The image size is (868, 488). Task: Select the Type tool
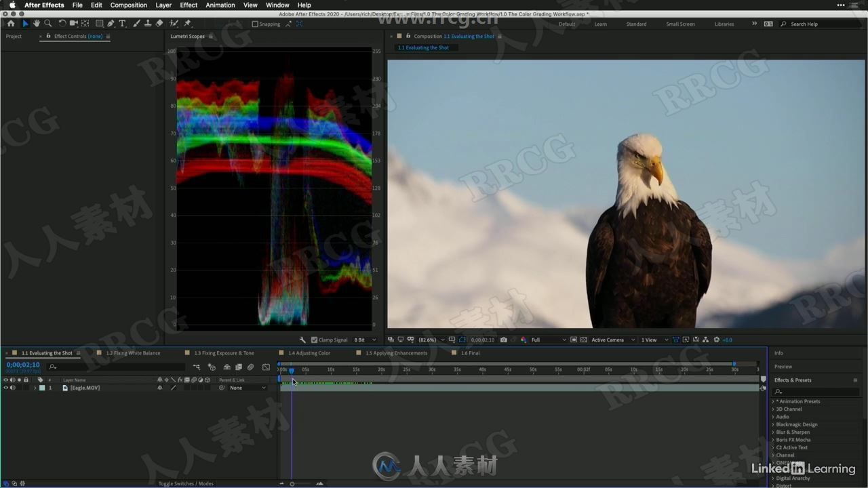click(122, 23)
